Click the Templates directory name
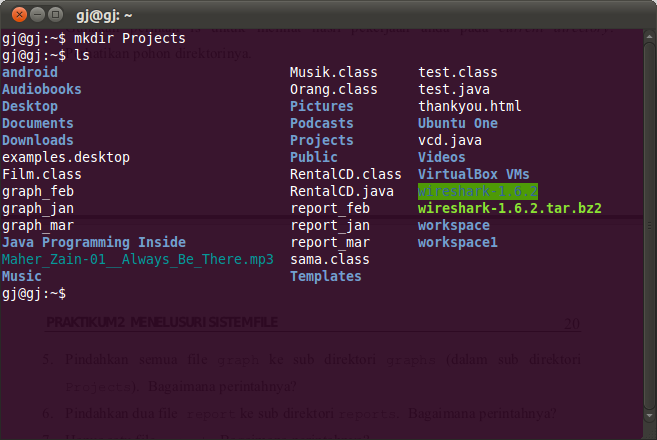657x440 pixels. (x=325, y=276)
